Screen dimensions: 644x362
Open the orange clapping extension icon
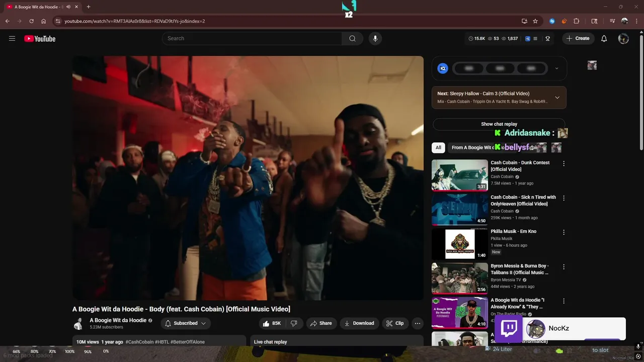point(564,21)
